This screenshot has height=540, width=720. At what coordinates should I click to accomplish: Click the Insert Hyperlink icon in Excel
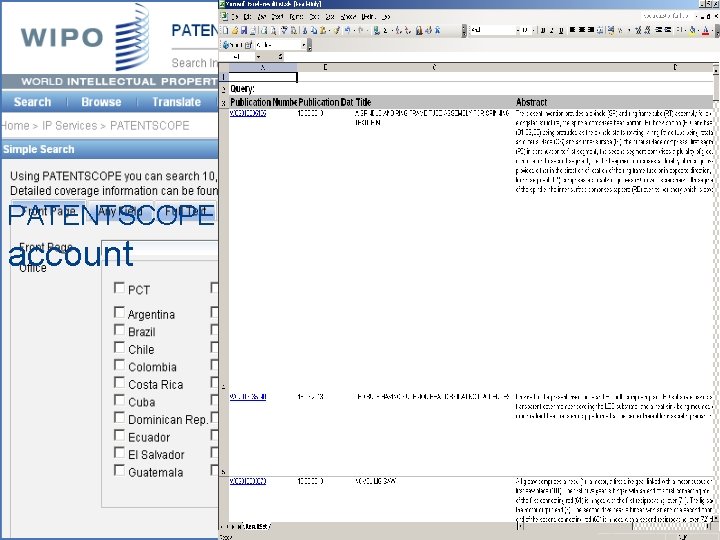click(377, 30)
